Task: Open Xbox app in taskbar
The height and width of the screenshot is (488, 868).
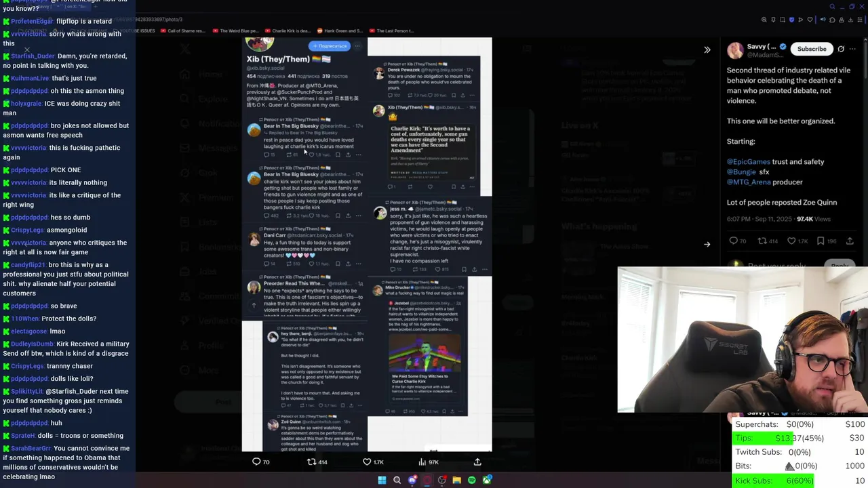Action: click(487, 480)
